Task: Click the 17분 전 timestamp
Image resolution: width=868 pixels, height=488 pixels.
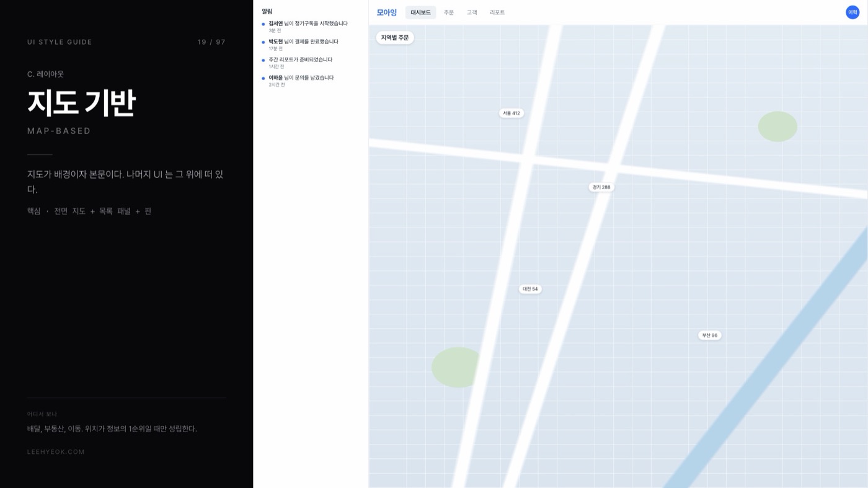Action: click(275, 48)
